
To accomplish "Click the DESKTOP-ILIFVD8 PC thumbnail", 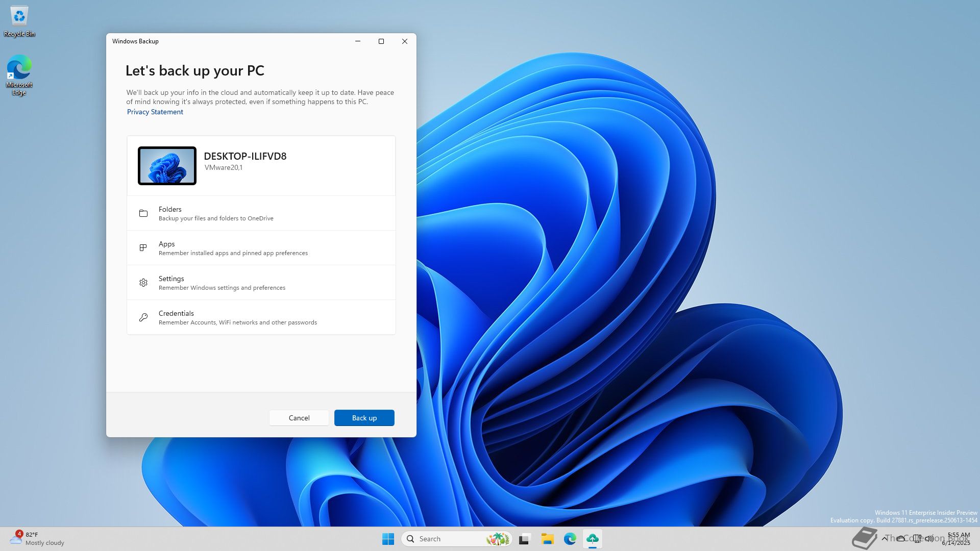I will point(167,166).
